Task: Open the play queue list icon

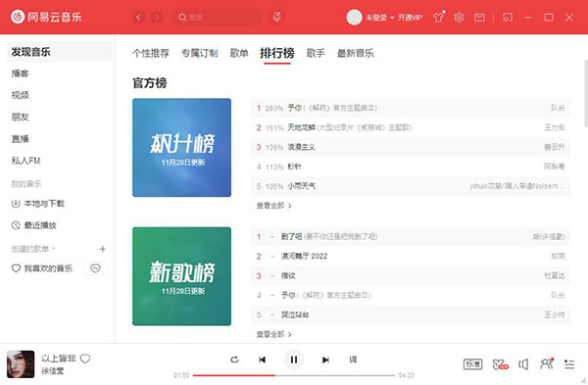Action: (569, 364)
